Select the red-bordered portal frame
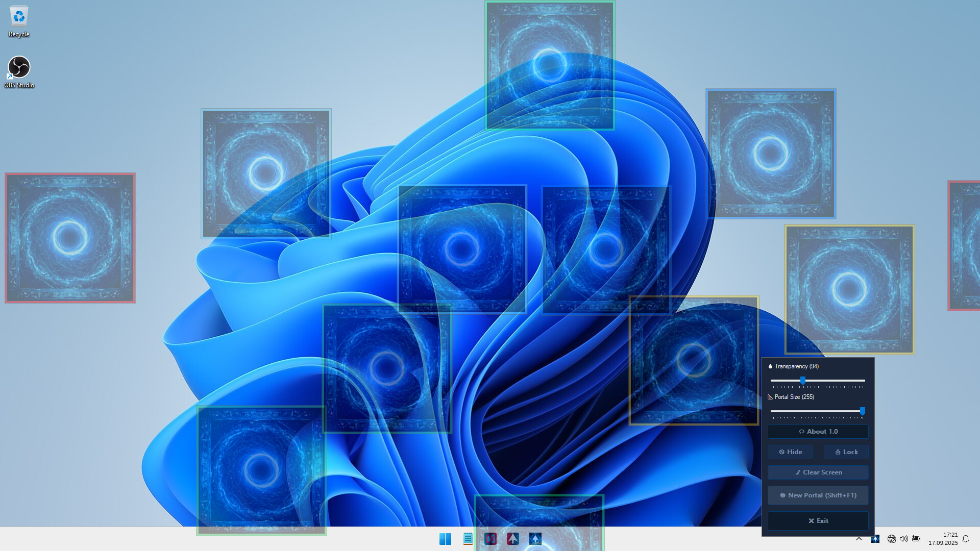 point(70,237)
